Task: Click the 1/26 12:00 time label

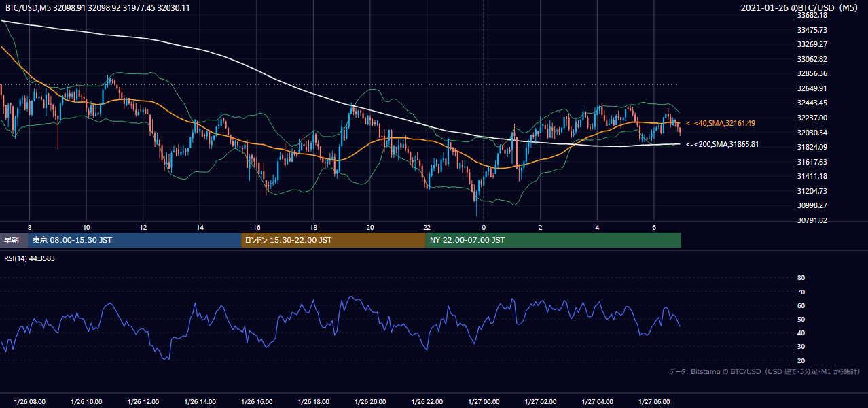Action: [143, 402]
